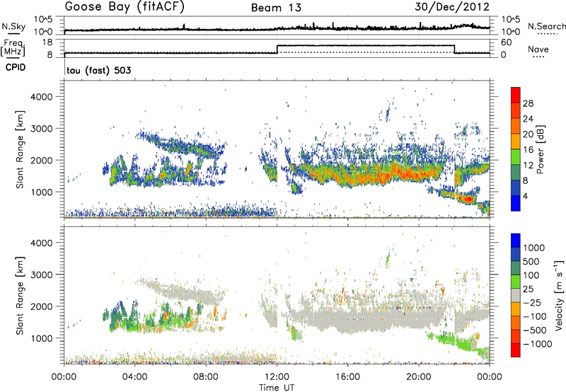Click the 'Goose Bay (fitACF)' title text
566x392 pixels.
point(125,6)
